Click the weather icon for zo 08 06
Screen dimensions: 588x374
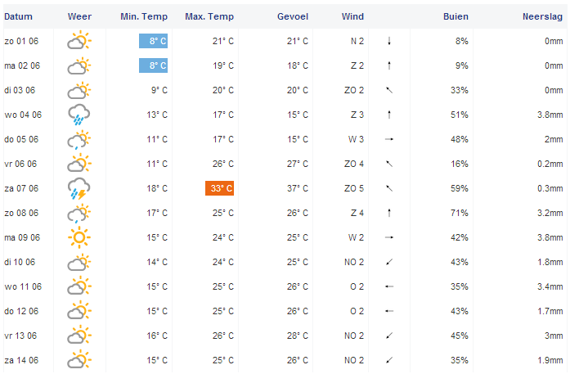(79, 214)
